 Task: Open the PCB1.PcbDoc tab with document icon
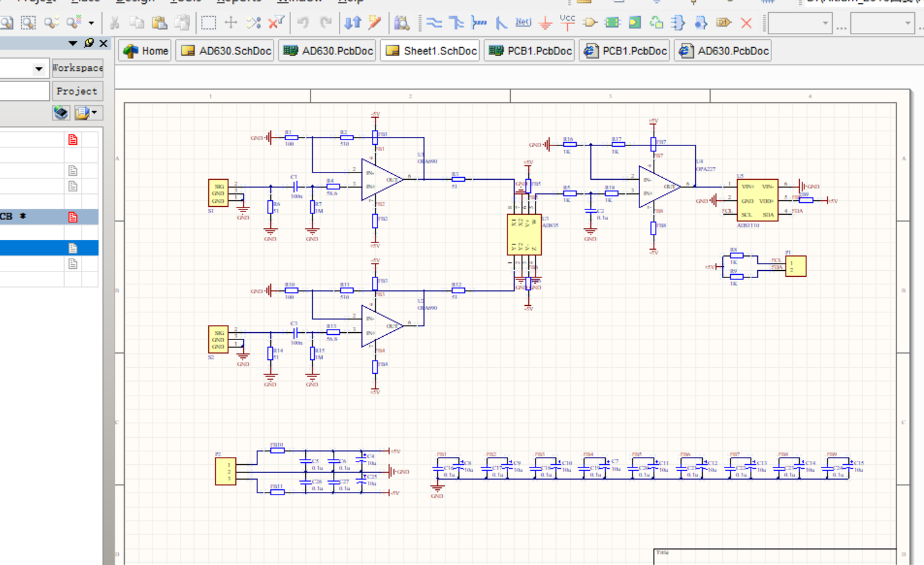(x=625, y=50)
